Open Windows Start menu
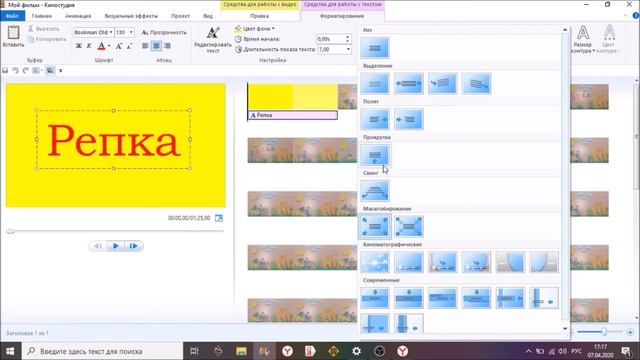The image size is (640, 360). (x=10, y=351)
